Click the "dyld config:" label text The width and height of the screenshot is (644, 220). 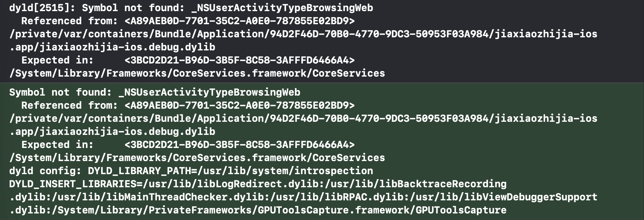[x=45, y=171]
